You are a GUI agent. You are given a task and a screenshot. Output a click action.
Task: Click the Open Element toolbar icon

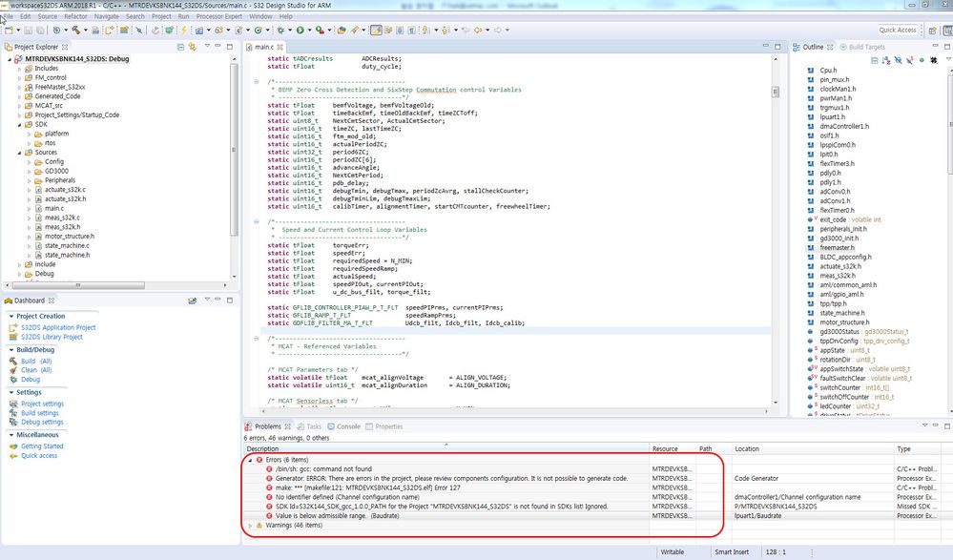(341, 30)
